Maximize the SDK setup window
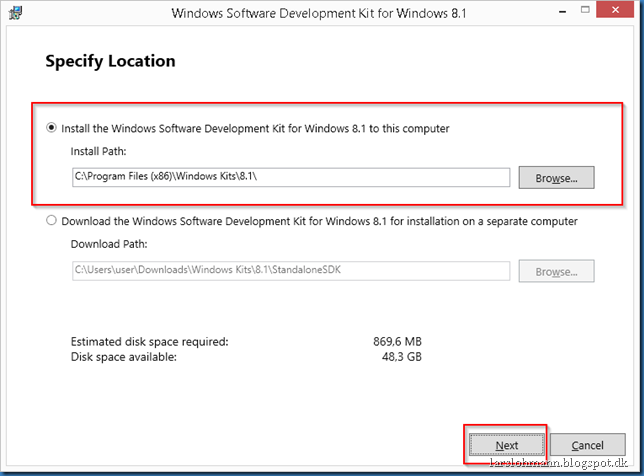The width and height of the screenshot is (644, 476). pos(585,10)
